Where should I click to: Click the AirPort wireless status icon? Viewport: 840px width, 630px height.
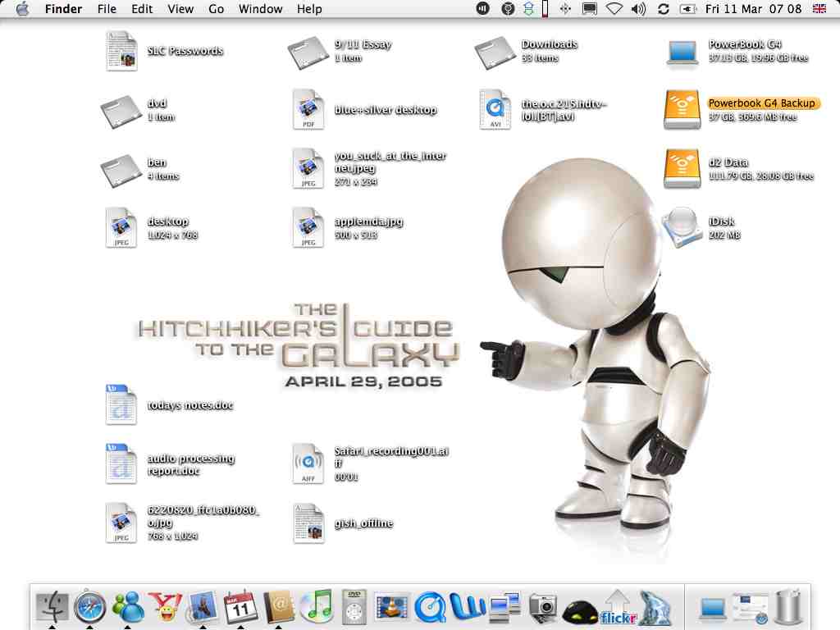(x=614, y=9)
